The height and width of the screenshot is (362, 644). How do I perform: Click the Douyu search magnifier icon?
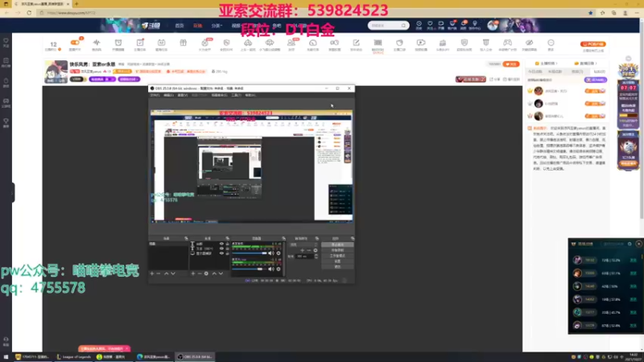403,26
